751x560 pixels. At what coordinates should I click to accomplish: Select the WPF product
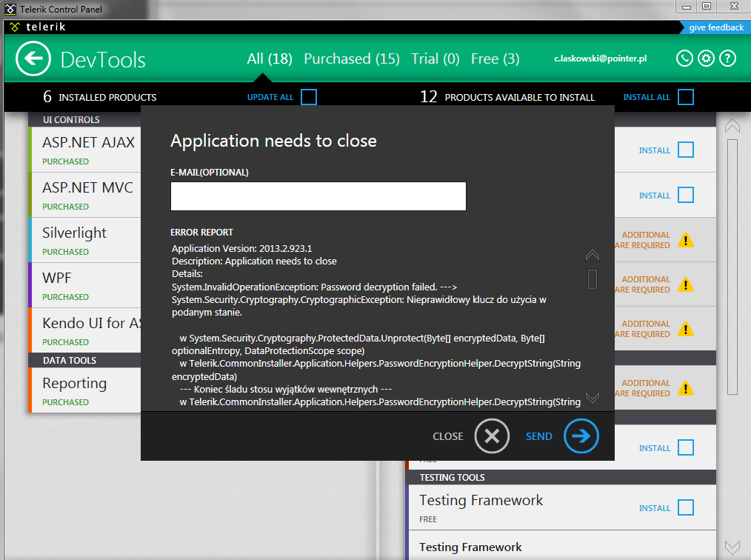click(x=84, y=285)
